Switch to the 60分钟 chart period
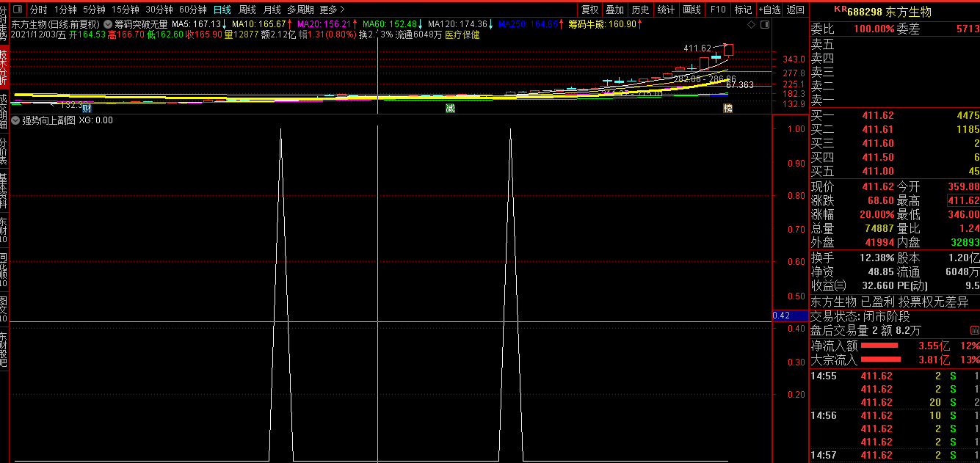980x463 pixels. [193, 10]
